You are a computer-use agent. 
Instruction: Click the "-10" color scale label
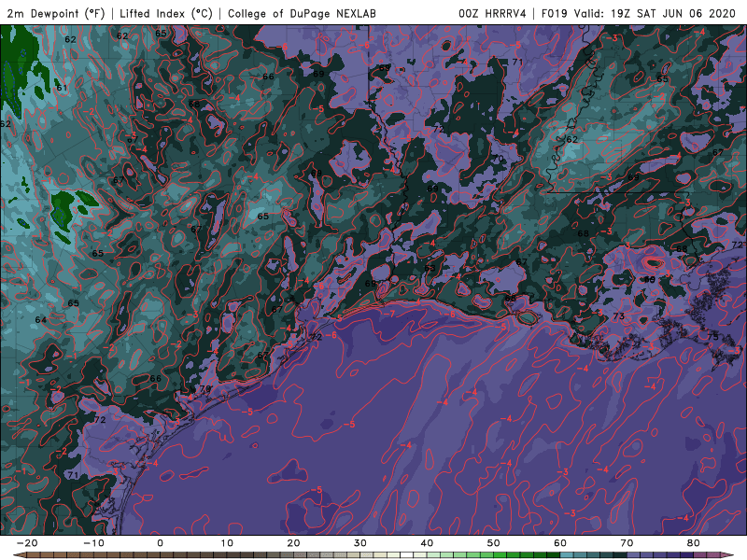93,543
